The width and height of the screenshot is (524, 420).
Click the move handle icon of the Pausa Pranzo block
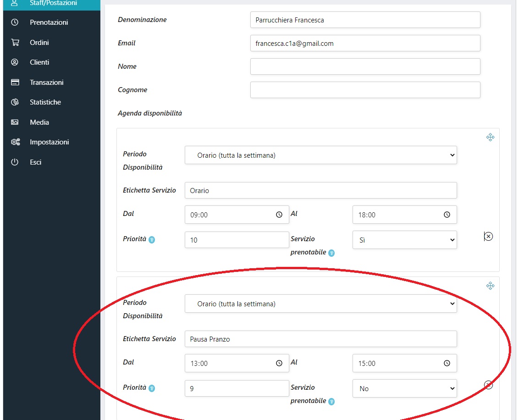490,286
